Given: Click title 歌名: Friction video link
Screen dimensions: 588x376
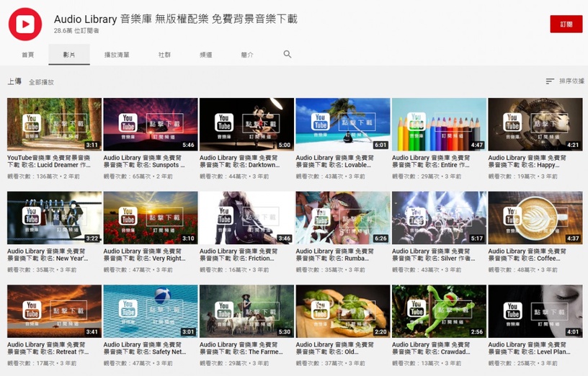Looking at the screenshot, I should coord(239,254).
